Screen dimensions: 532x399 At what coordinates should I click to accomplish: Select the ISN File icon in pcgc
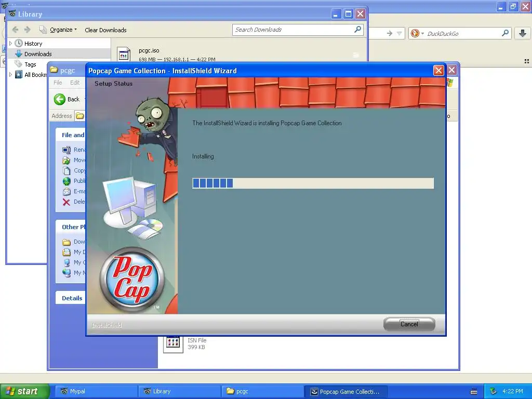click(x=173, y=344)
